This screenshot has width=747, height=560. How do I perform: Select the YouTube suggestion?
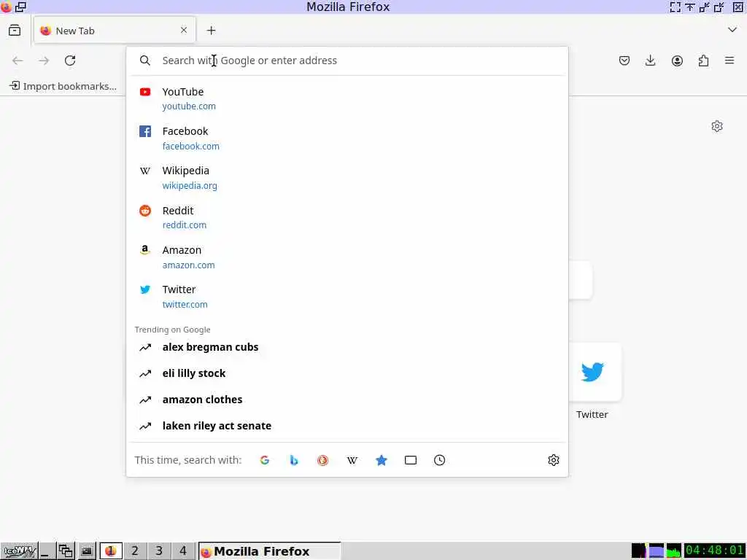(x=347, y=98)
